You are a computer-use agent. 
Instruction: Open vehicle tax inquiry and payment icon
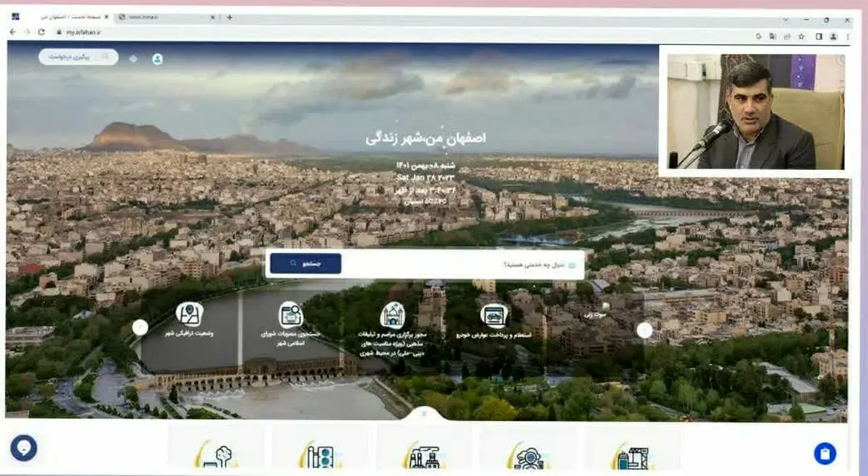[494, 315]
